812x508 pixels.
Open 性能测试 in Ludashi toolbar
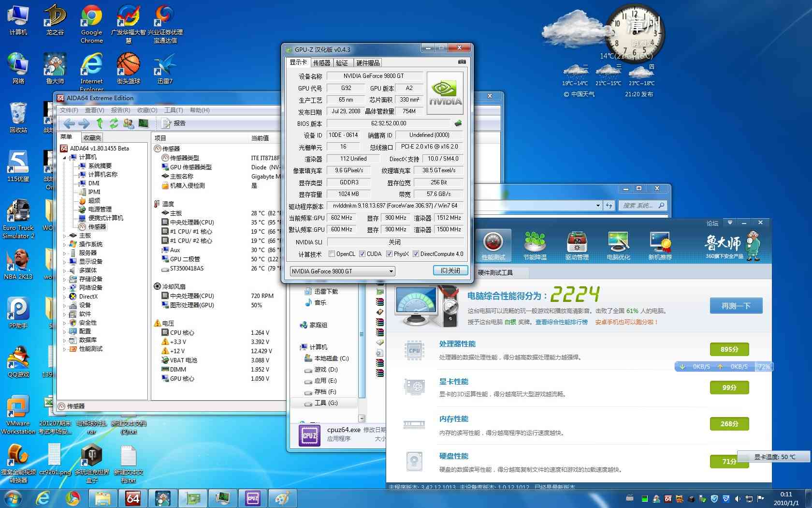point(493,246)
